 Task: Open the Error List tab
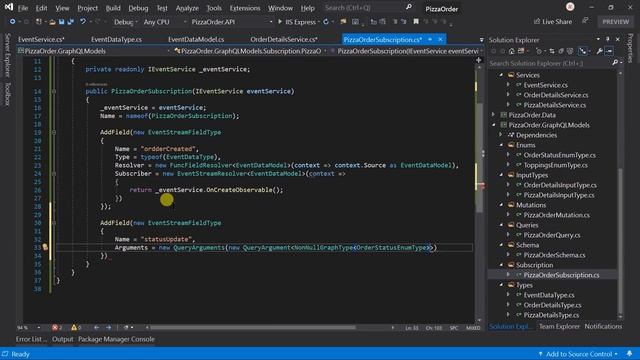pos(31,339)
